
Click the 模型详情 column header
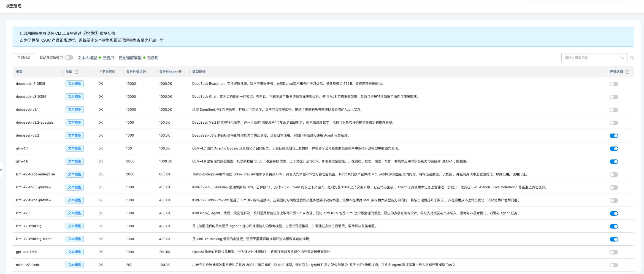point(199,72)
